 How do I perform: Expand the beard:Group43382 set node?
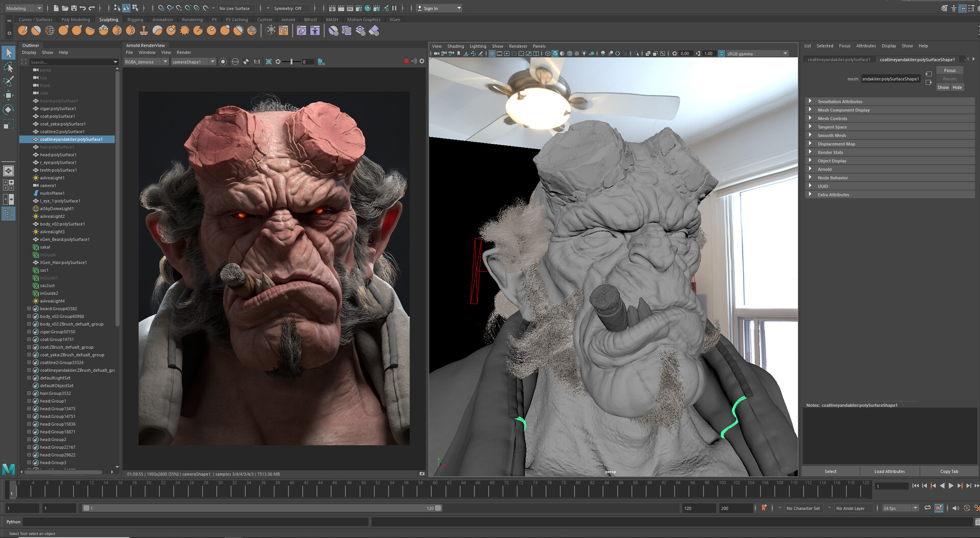click(x=29, y=309)
